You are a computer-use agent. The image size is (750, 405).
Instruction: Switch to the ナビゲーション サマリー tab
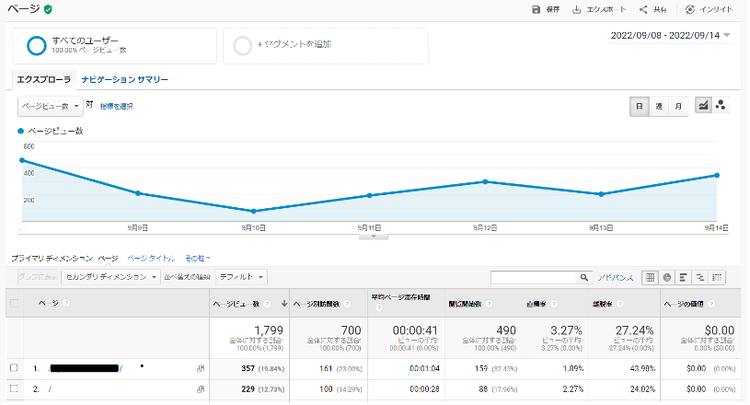tap(124, 79)
